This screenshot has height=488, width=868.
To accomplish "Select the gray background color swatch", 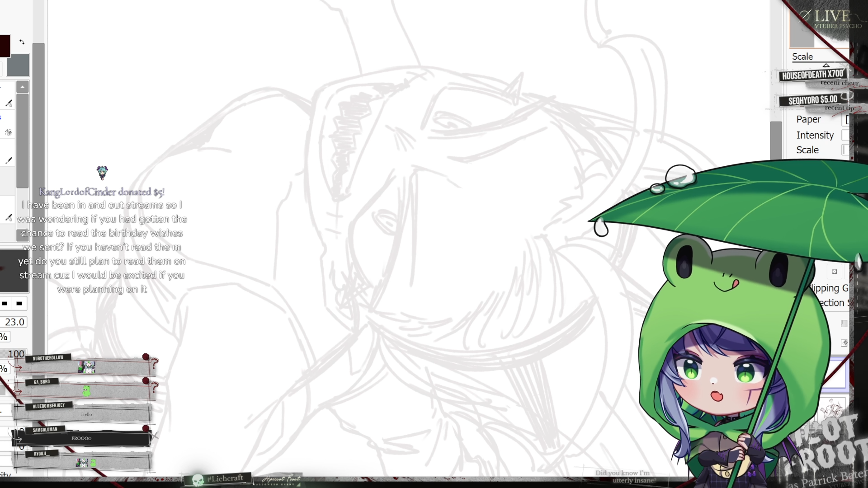I will pos(18,65).
